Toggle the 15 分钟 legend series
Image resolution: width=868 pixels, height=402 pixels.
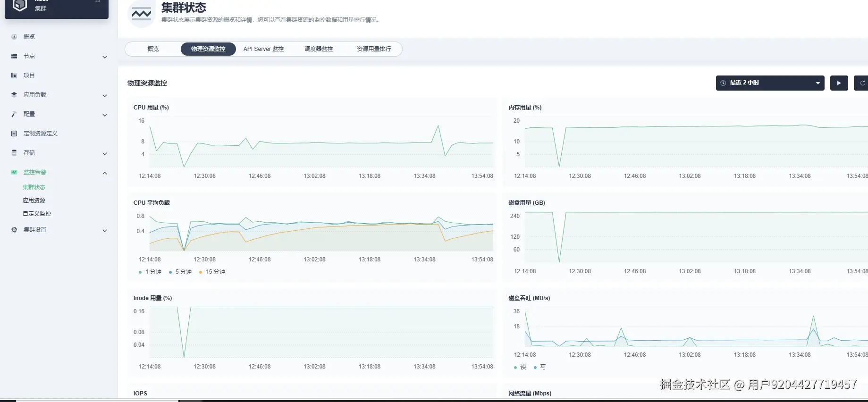pos(212,272)
